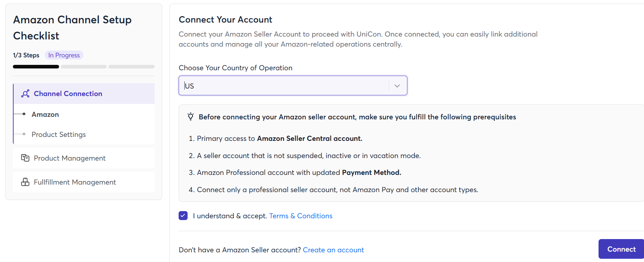Click the lightbulb prerequisites icon
644x262 pixels.
click(x=190, y=116)
